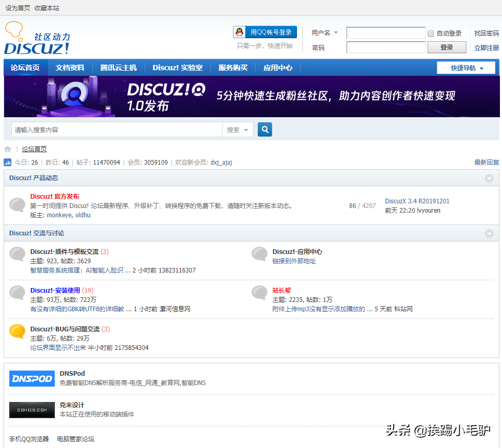Click the forum icon beside Discuz! 官方发布
Image resolution: width=502 pixels, height=448 pixels.
click(x=17, y=205)
